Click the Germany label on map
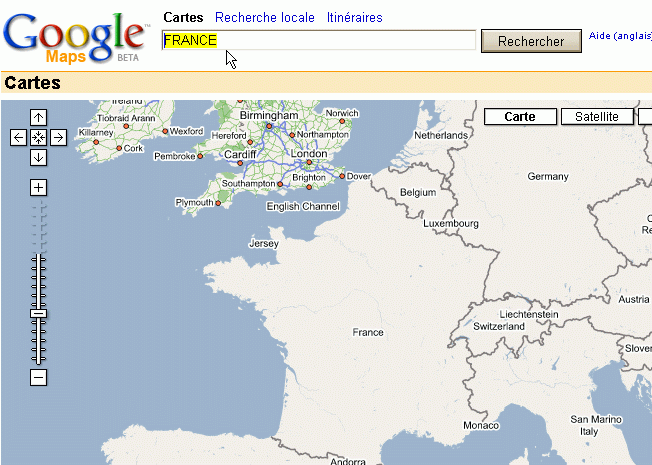The height and width of the screenshot is (465, 652). tap(548, 176)
